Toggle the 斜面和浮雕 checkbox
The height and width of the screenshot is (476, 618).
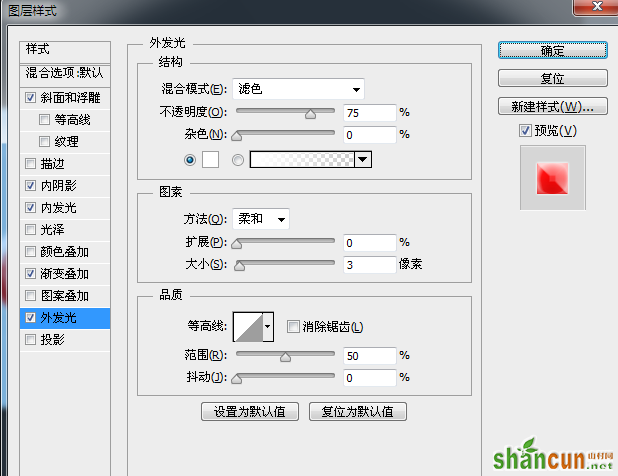click(30, 97)
